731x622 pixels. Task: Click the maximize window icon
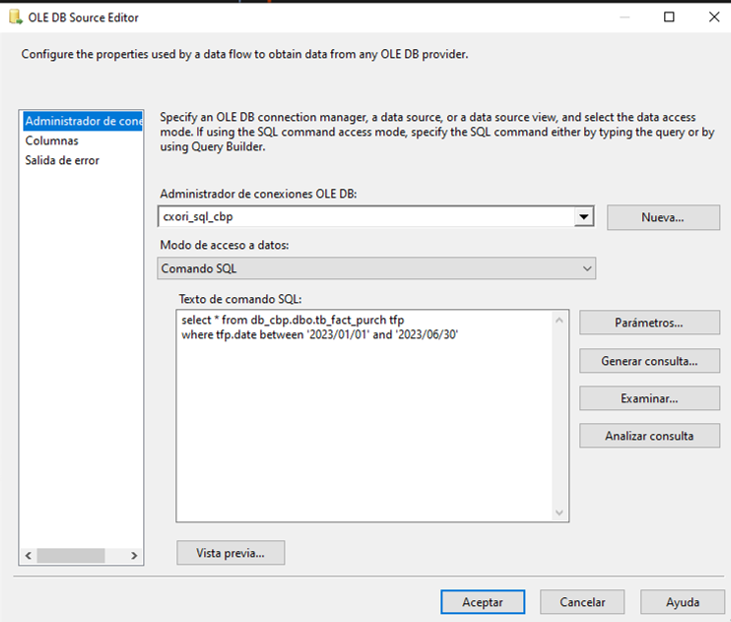[x=669, y=17]
